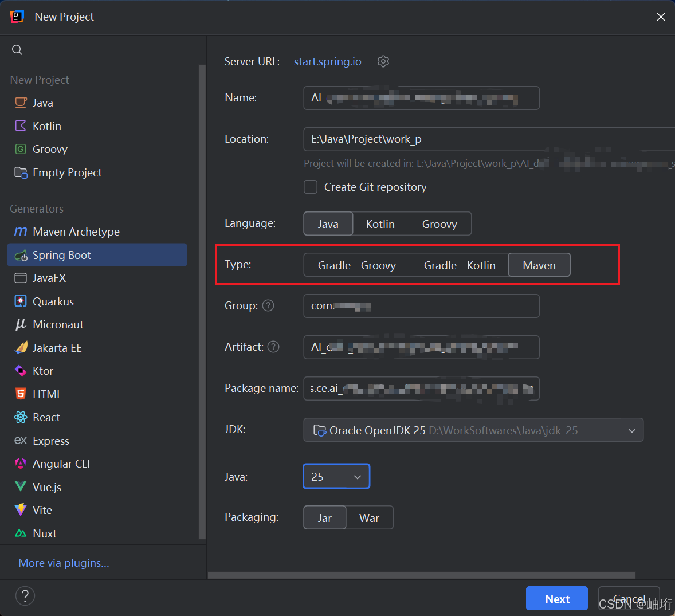Enable Create Git repository checkbox
Image resolution: width=675 pixels, height=616 pixels.
(x=311, y=187)
